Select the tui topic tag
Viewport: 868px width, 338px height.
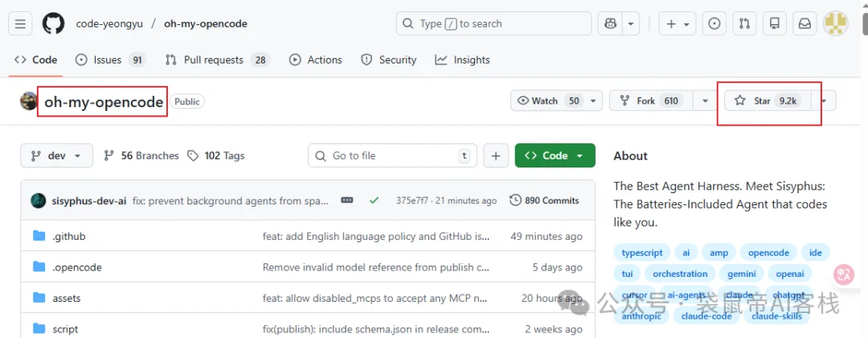(x=627, y=274)
